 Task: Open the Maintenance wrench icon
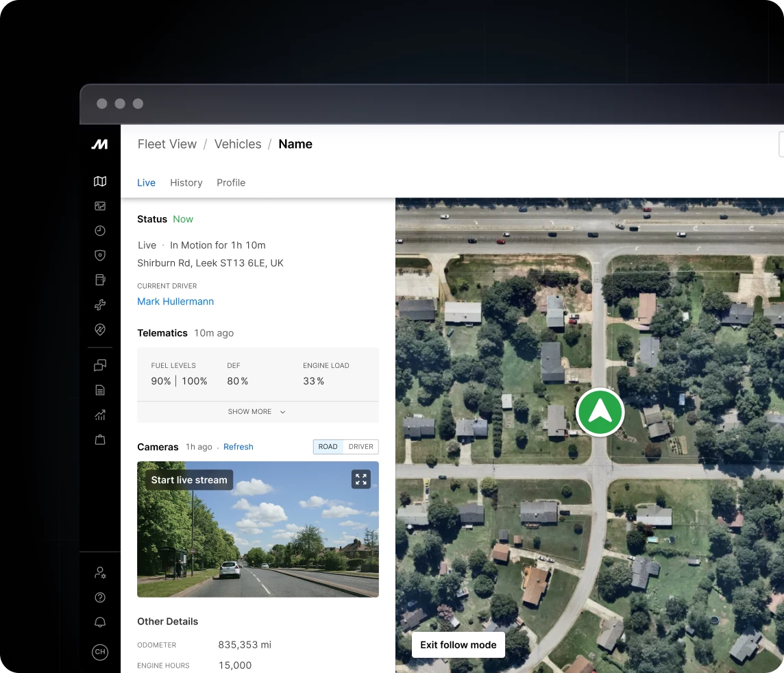(x=100, y=304)
